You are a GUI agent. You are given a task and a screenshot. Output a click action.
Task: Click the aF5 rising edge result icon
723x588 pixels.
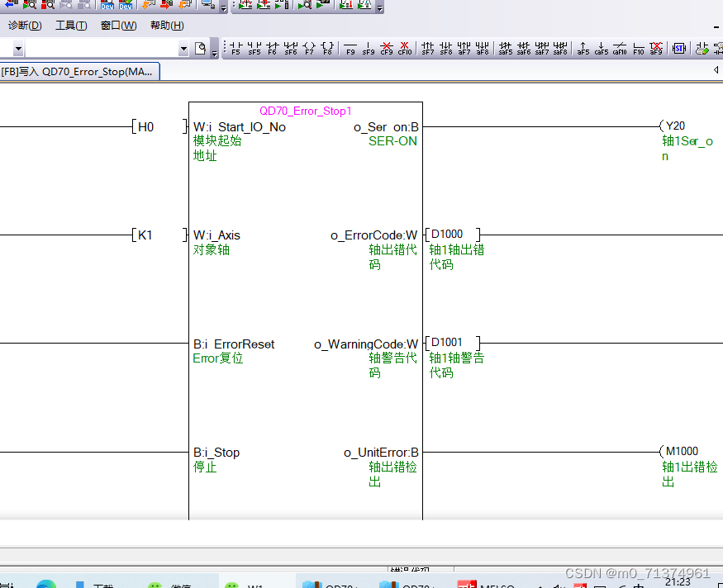coord(583,48)
